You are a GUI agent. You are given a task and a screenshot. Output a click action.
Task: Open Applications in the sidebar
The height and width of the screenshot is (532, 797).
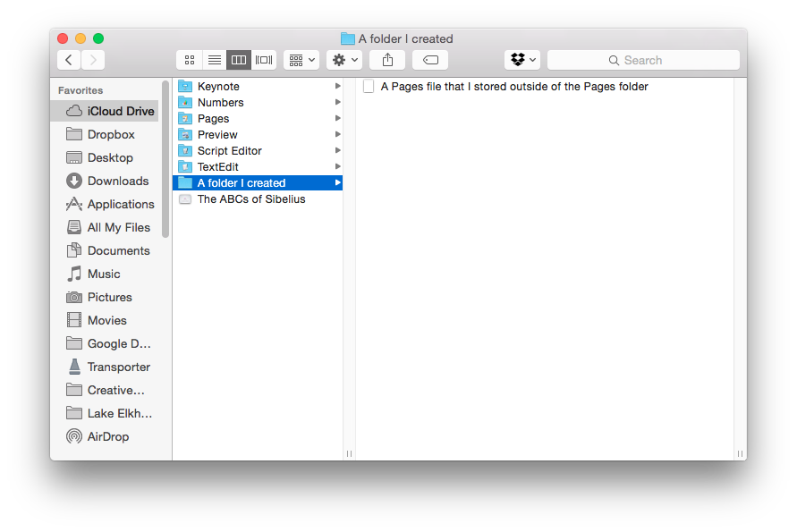point(105,204)
